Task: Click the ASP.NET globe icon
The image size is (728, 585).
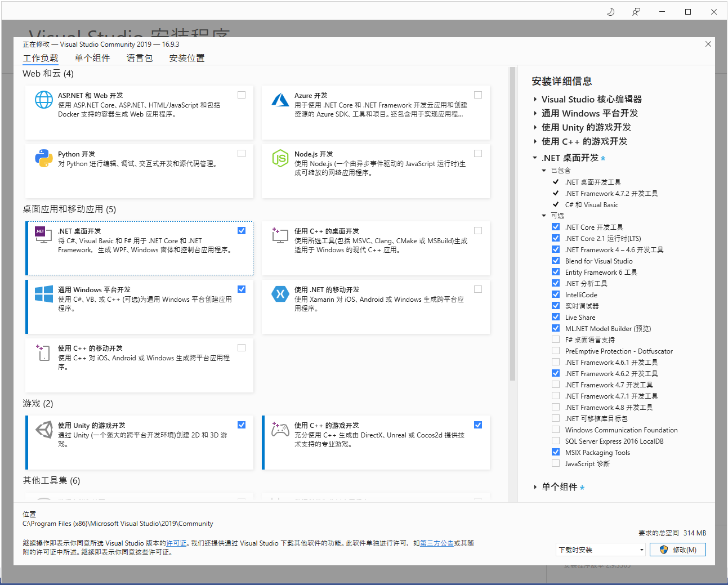Action: pos(44,100)
